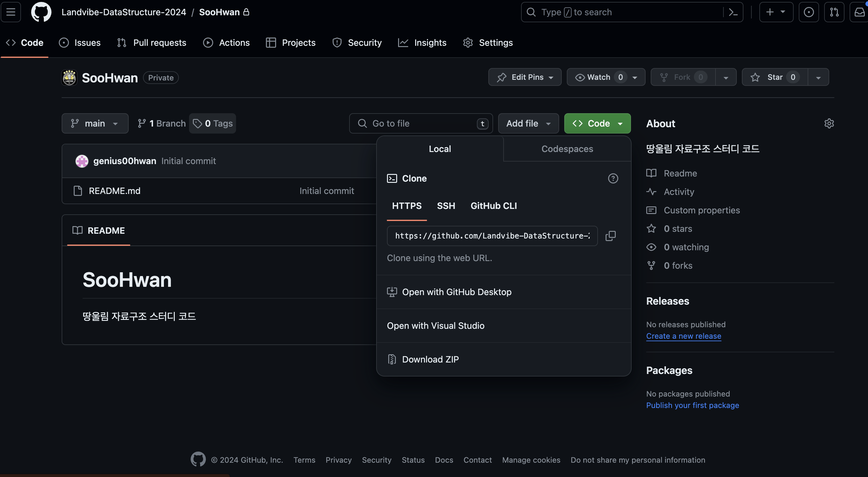Click the Fork button
The image size is (868, 477).
[x=683, y=77]
